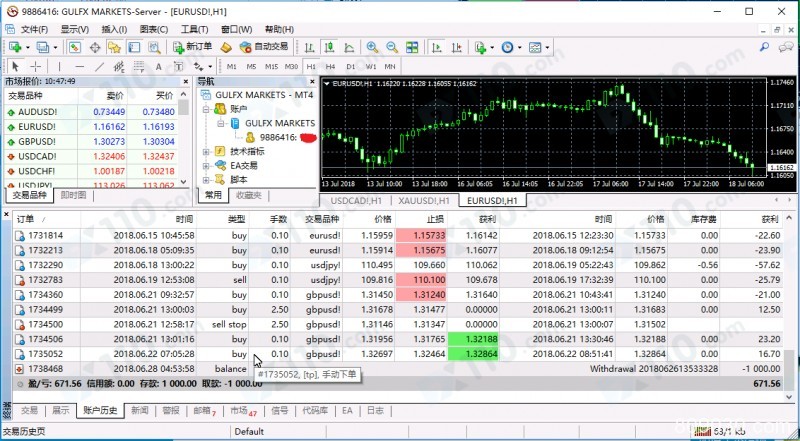
Task: Collapse the 账户 tree node
Action: click(206, 109)
